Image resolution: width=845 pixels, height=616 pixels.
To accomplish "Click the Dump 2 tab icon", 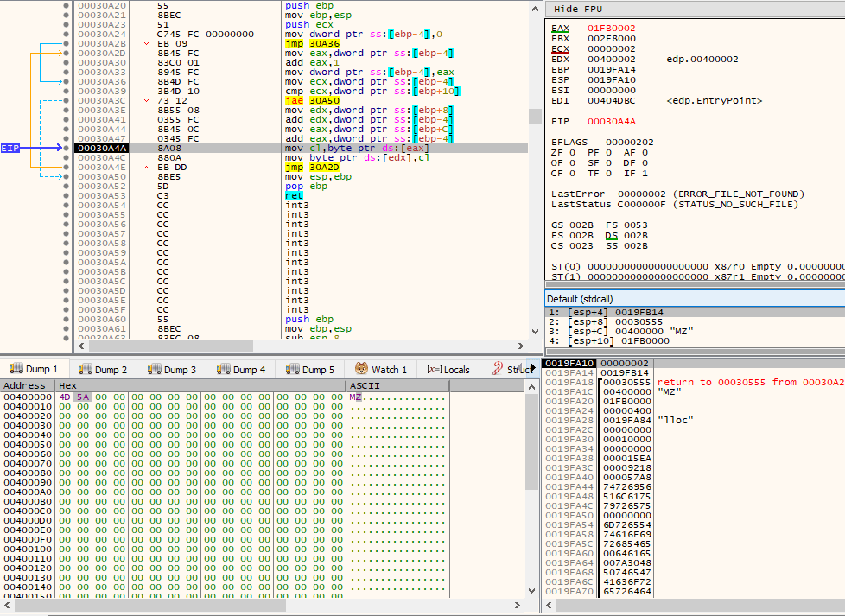I will coord(86,369).
